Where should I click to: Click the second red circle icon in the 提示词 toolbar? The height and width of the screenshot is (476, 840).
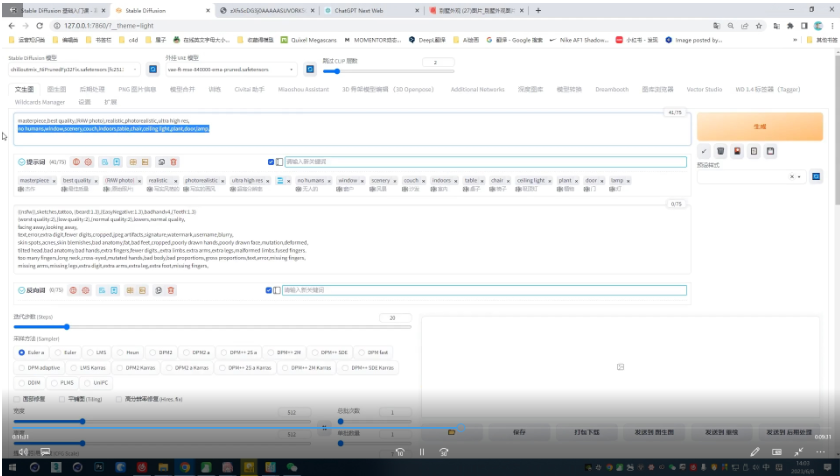point(88,162)
